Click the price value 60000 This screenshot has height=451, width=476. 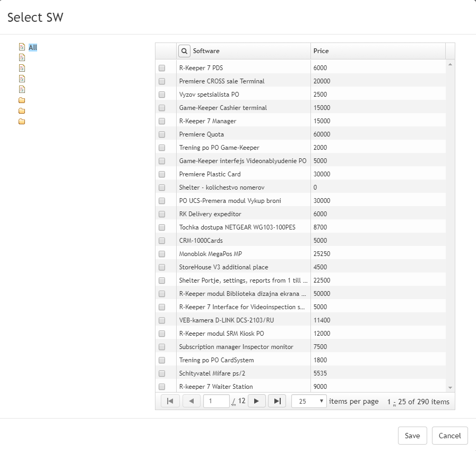pos(322,134)
